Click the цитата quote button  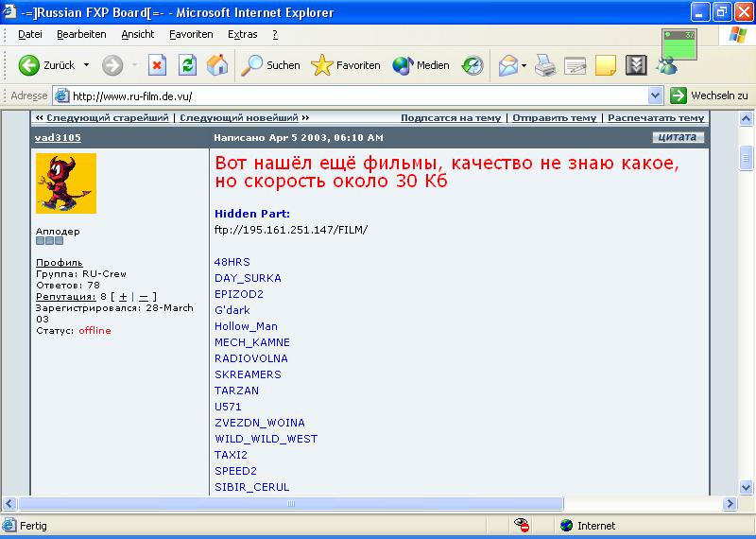(x=677, y=137)
